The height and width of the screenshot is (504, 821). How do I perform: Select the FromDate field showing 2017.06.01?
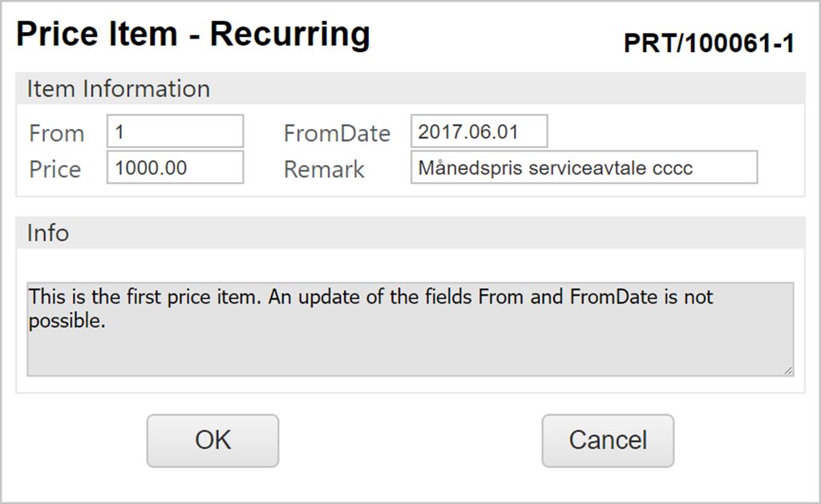(479, 131)
